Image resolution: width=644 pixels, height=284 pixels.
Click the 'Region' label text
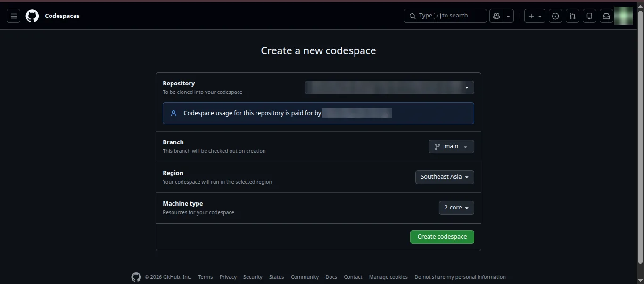click(173, 173)
